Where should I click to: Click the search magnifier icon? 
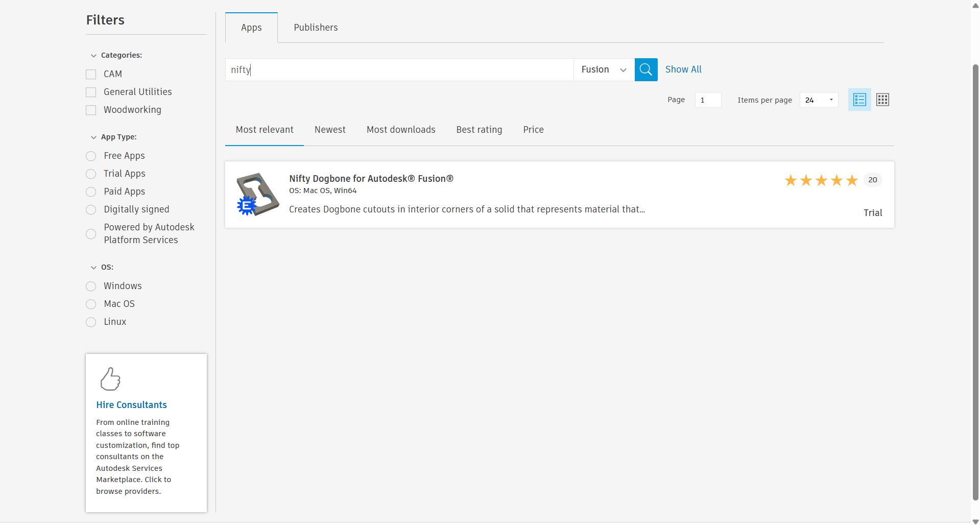(646, 69)
